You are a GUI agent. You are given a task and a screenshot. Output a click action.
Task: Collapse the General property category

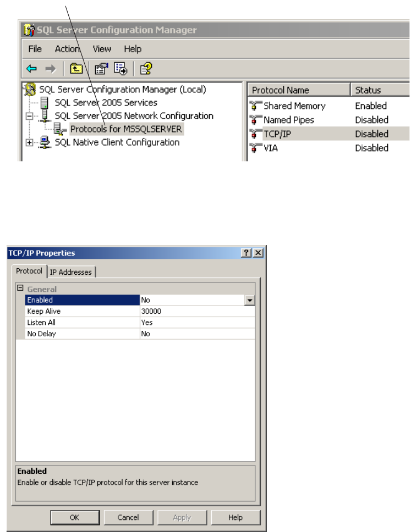pos(20,288)
